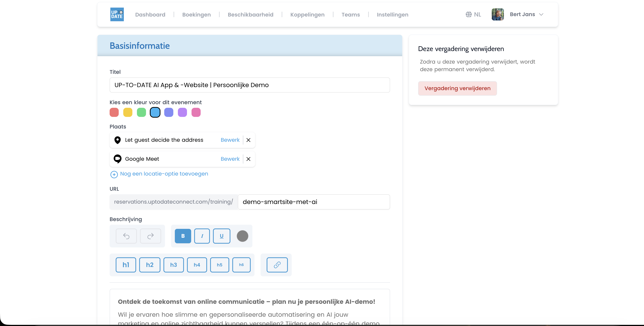Insert a link with the chain icon
644x326 pixels.
[277, 265]
